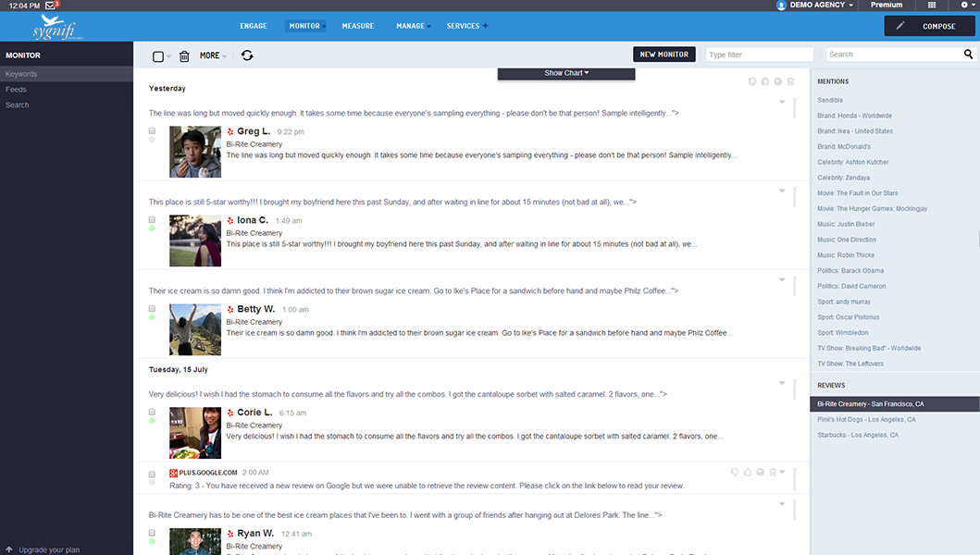Click the trash icon in the toolbar
Screen dimensions: 980x555
[184, 56]
